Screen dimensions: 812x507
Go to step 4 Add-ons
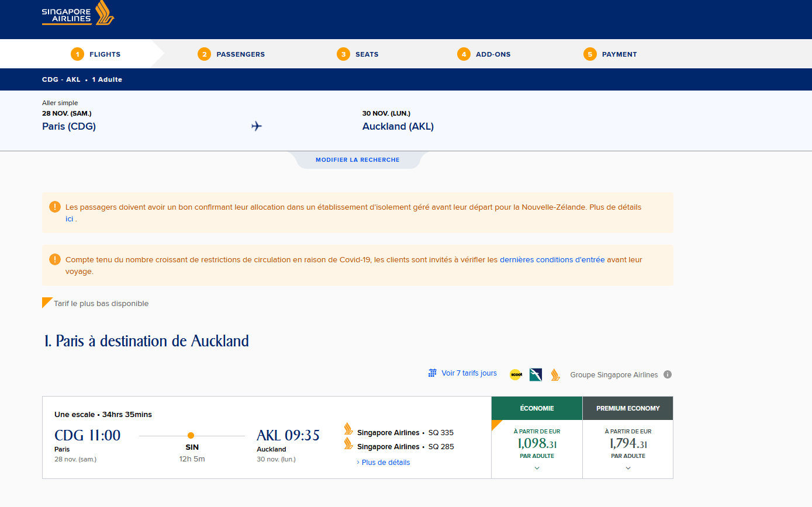[x=484, y=54]
